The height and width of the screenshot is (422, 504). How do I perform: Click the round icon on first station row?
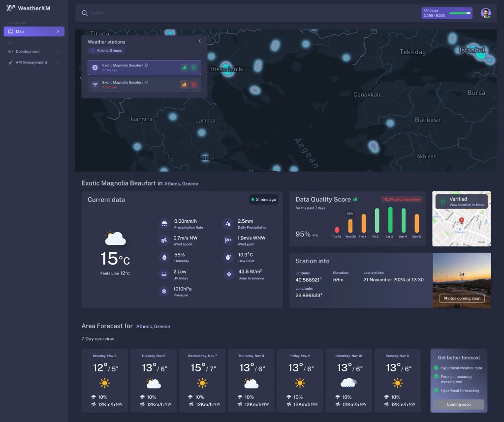pyautogui.click(x=95, y=67)
